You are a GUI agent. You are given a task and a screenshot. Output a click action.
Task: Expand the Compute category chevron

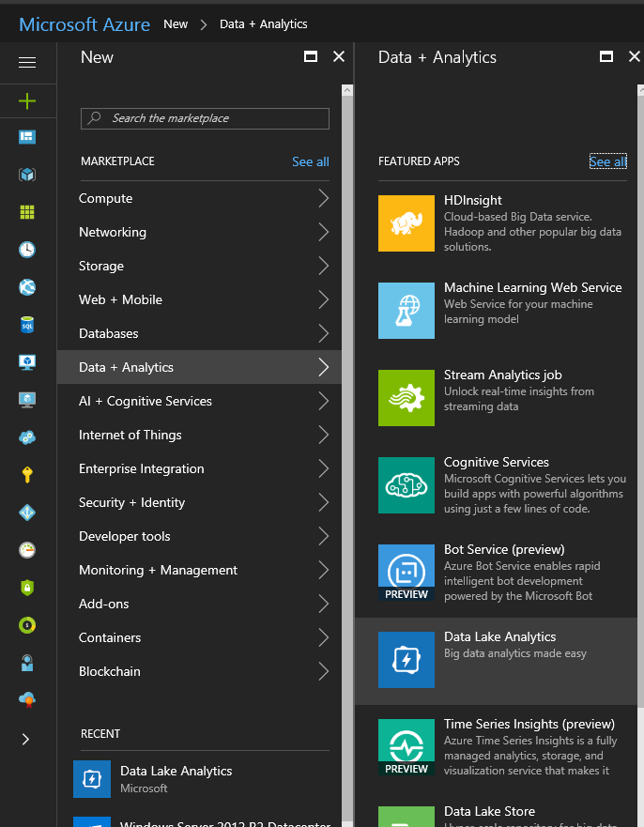323,198
